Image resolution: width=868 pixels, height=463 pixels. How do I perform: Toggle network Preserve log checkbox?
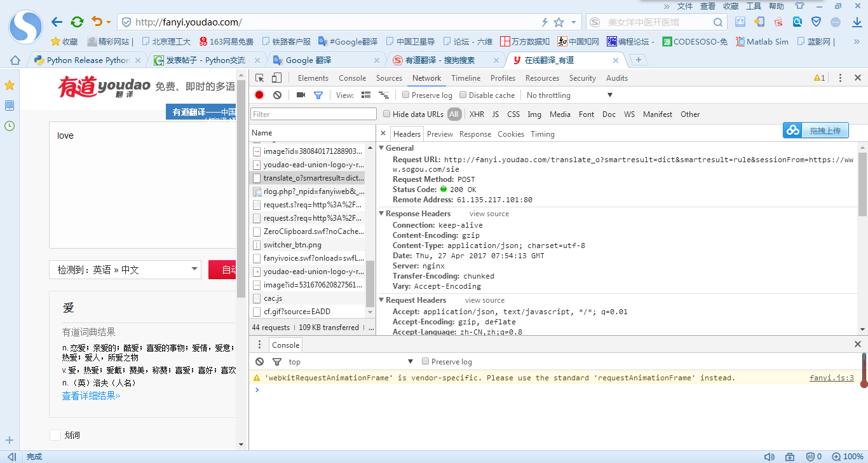tap(406, 95)
